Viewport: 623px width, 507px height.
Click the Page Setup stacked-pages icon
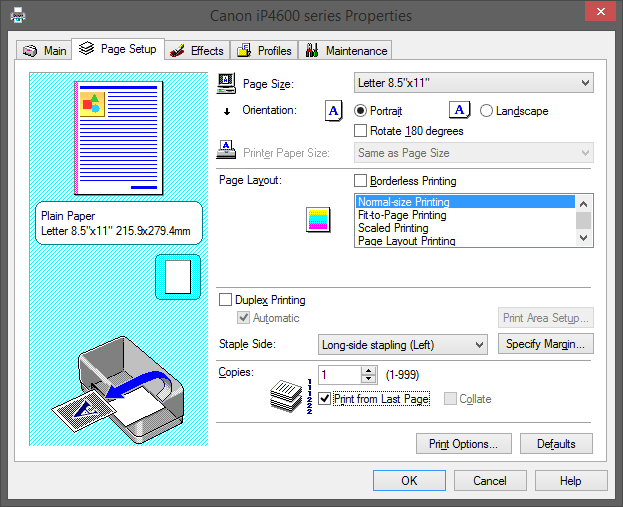point(86,48)
